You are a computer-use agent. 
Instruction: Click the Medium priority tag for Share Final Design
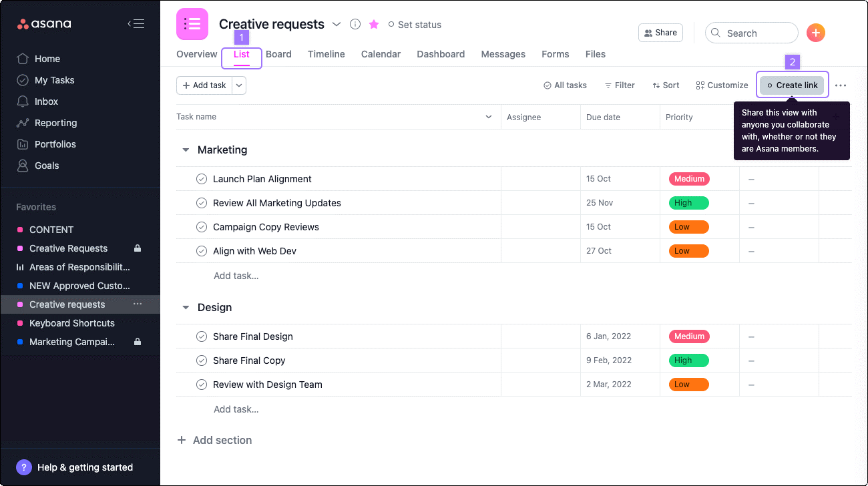click(x=689, y=336)
